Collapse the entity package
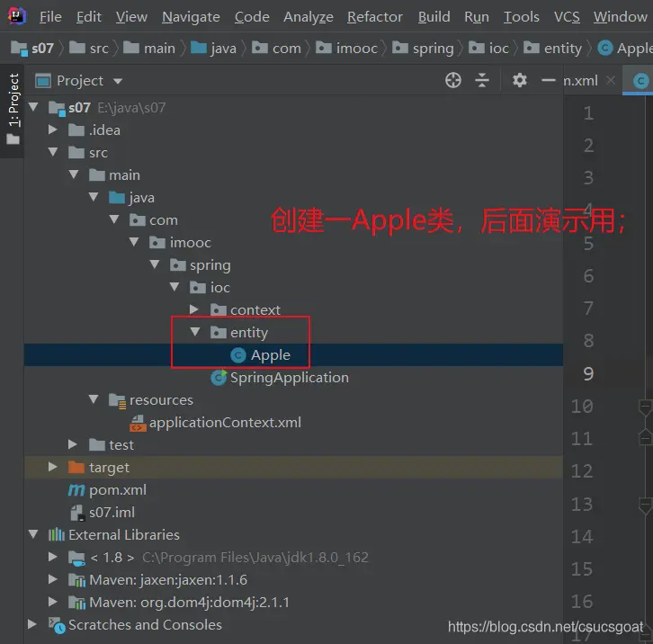 click(194, 332)
